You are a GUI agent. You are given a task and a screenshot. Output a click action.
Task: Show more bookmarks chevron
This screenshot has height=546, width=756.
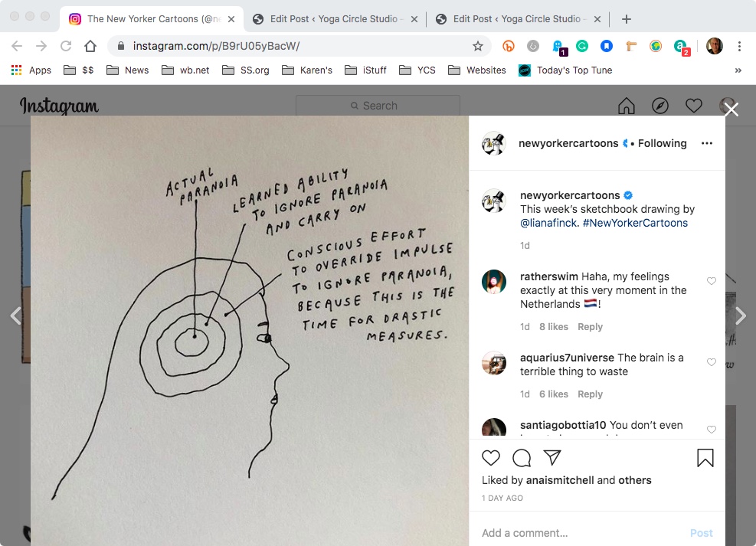738,70
